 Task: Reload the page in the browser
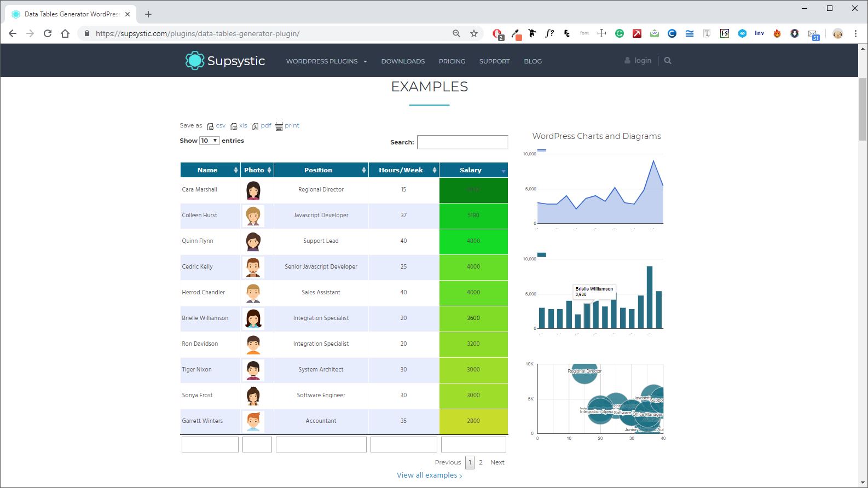pos(48,33)
